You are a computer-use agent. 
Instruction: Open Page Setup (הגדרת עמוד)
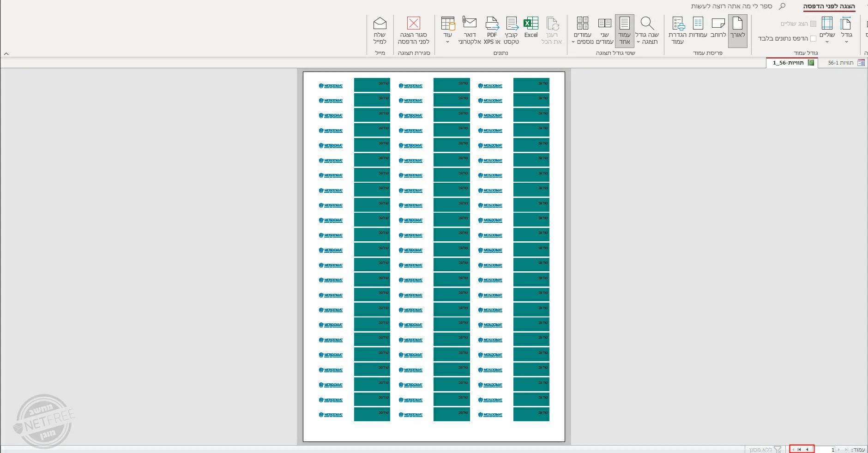(677, 30)
